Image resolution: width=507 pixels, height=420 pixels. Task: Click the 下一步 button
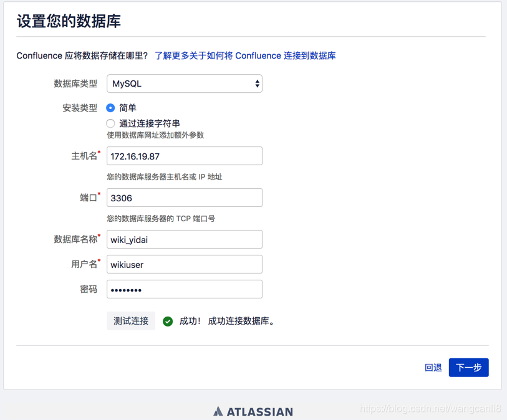point(468,368)
